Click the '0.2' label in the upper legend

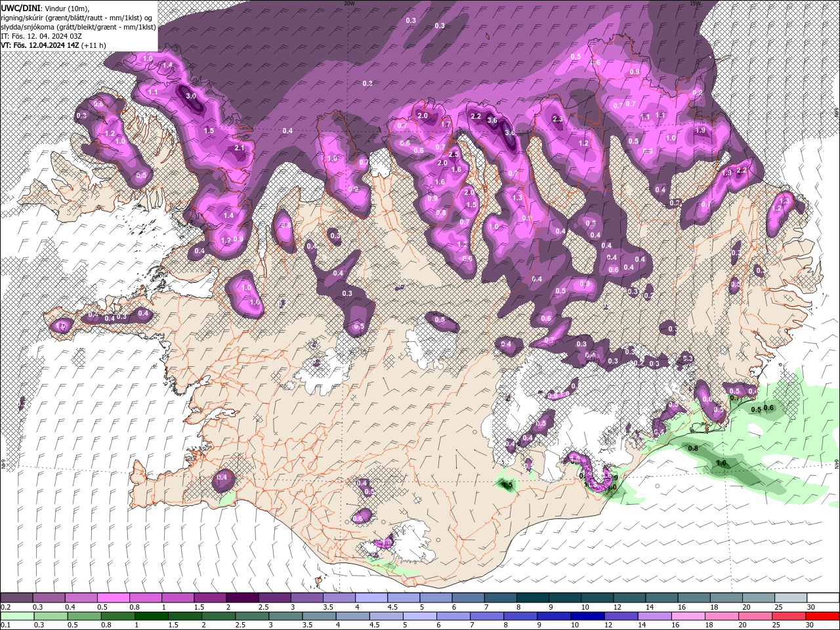tap(5, 607)
